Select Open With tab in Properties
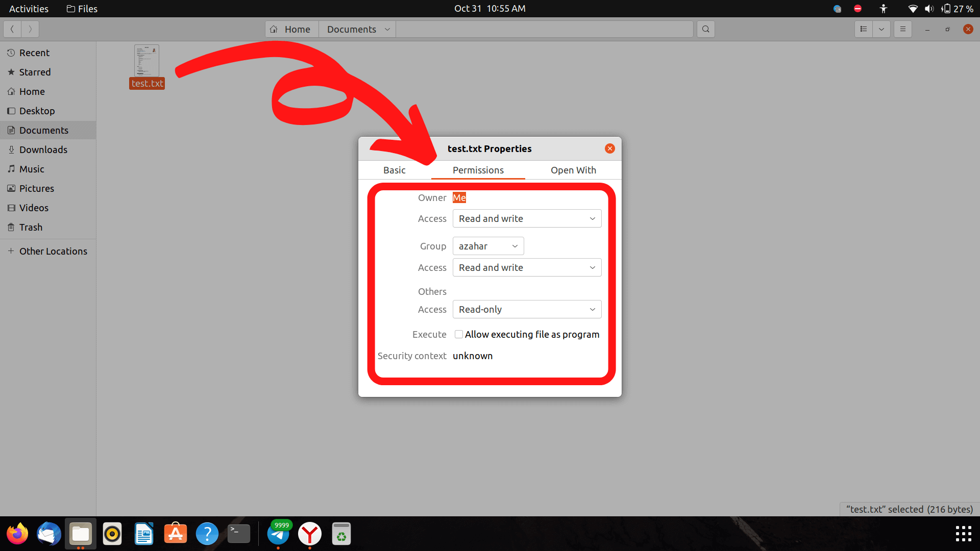Screen dimensions: 980x551 point(574,169)
